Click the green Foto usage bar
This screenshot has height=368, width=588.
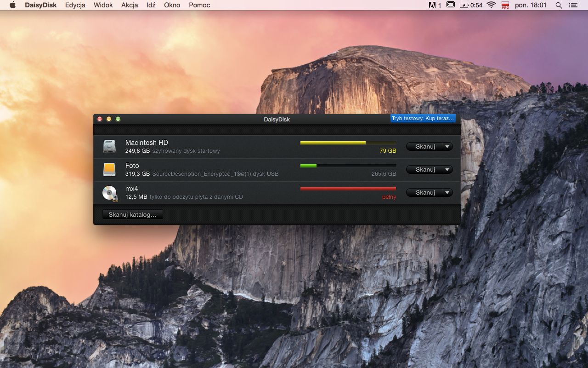348,166
